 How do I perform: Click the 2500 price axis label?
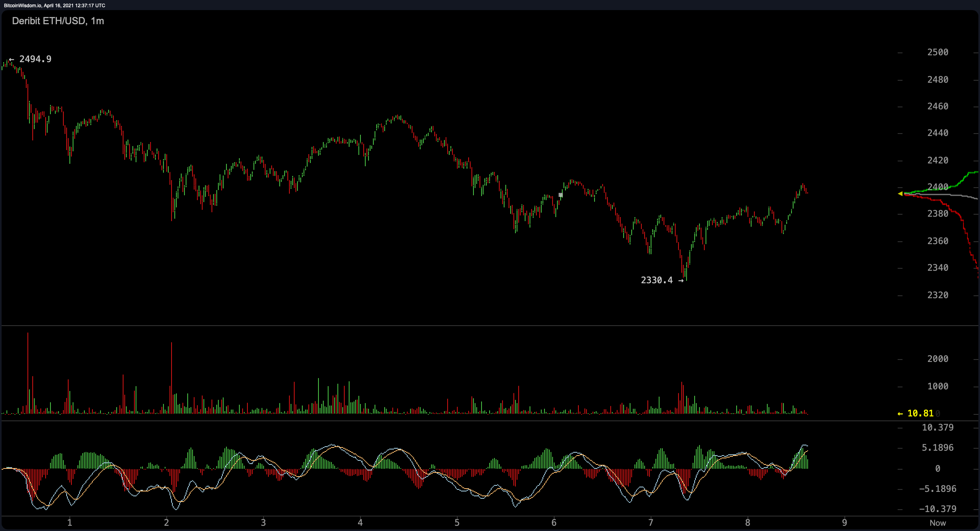click(937, 52)
